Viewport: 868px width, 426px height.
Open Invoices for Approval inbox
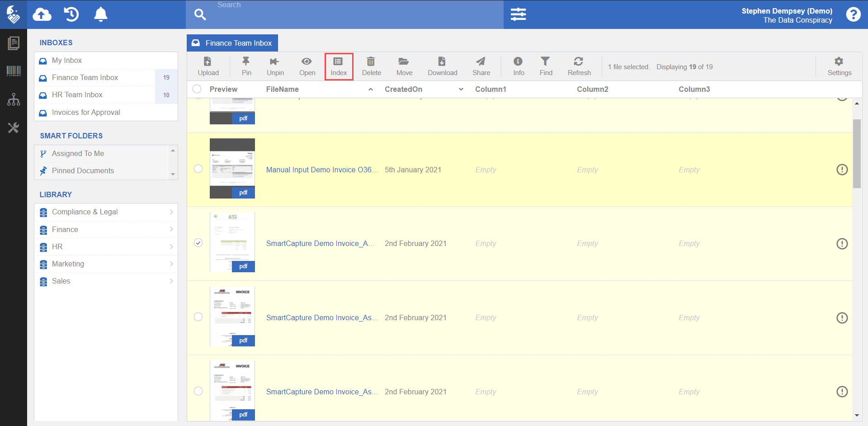click(106, 113)
